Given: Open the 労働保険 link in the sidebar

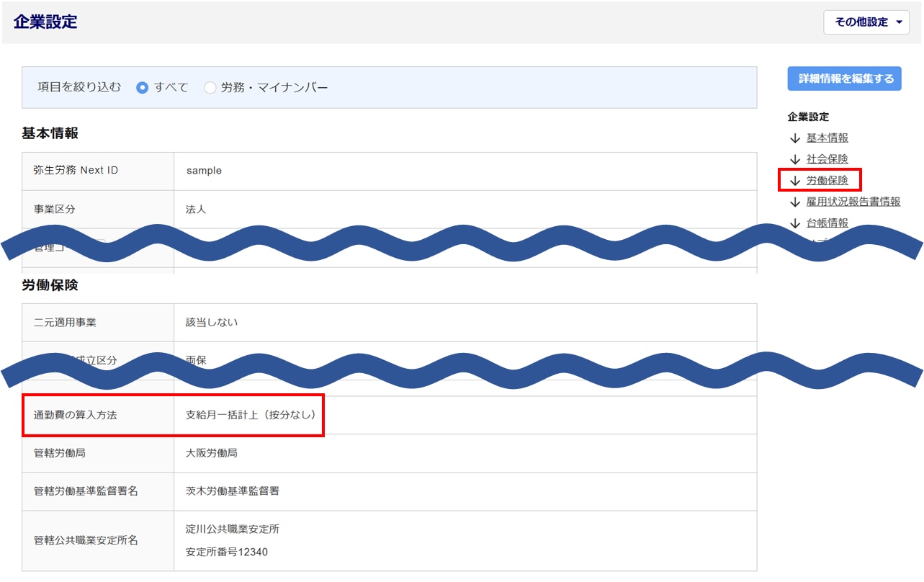Looking at the screenshot, I should tap(827, 181).
